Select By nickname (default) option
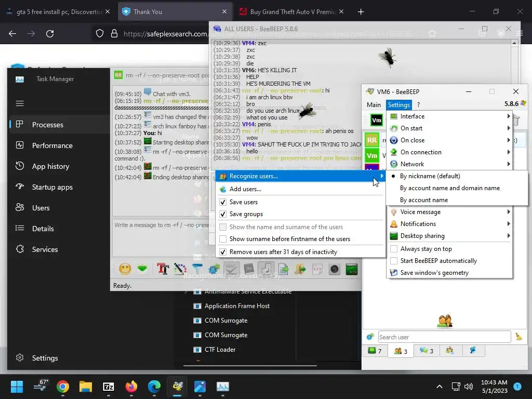Image resolution: width=532 pixels, height=399 pixels. click(457, 176)
